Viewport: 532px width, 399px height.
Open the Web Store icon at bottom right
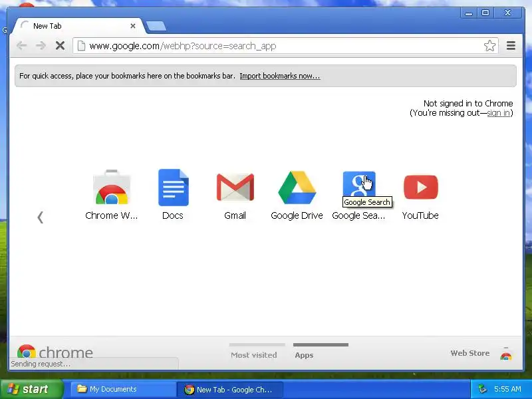506,354
